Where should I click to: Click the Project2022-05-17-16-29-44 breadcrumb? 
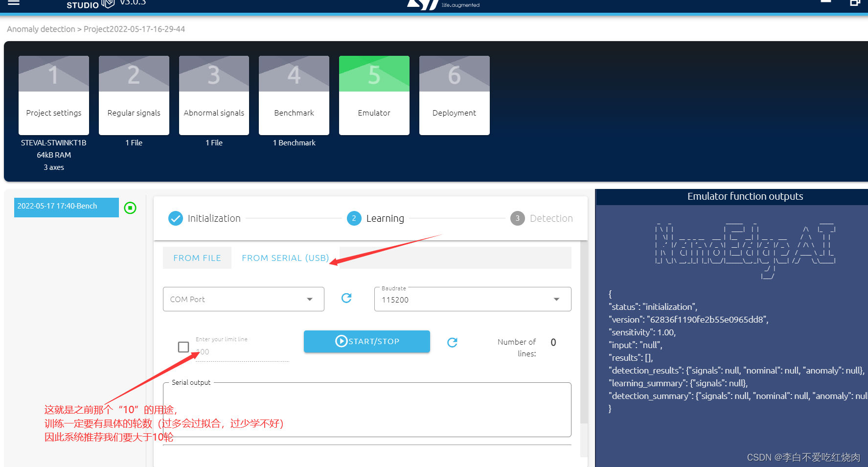coord(134,29)
